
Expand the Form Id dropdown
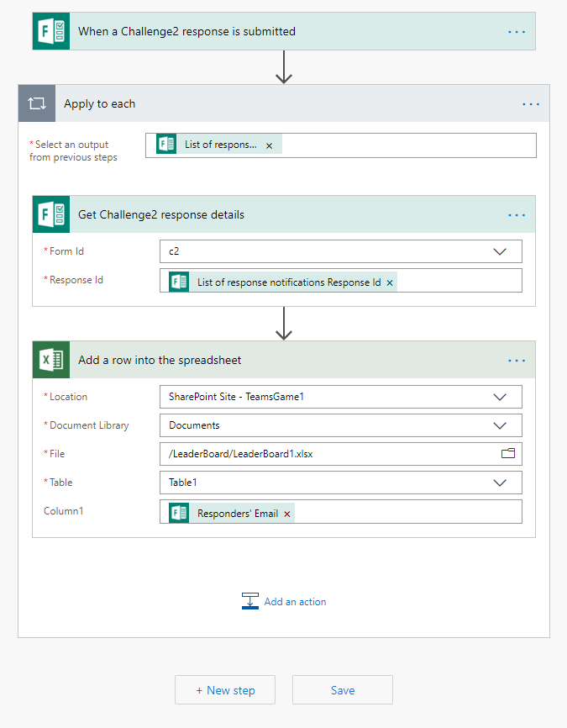(x=500, y=251)
